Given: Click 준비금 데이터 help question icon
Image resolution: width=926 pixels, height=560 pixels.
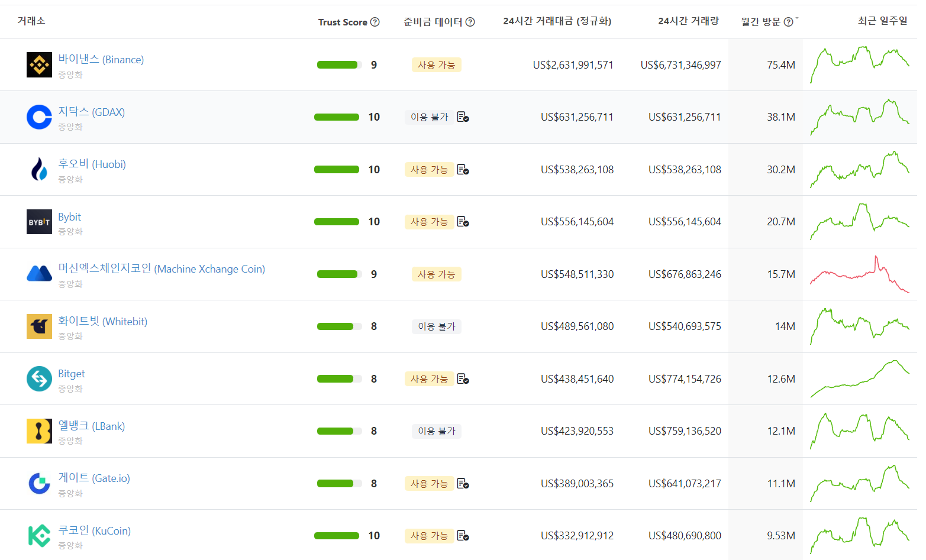Looking at the screenshot, I should click(x=470, y=22).
